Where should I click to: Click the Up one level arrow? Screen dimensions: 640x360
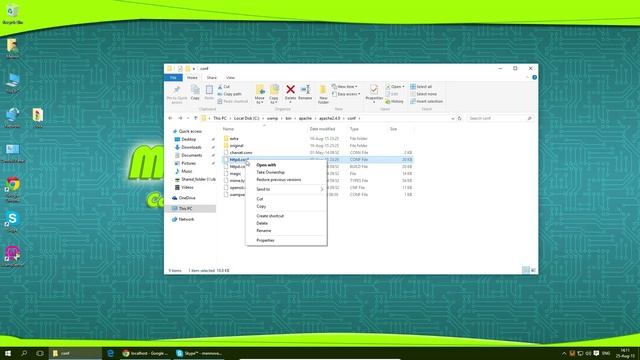tap(196, 118)
